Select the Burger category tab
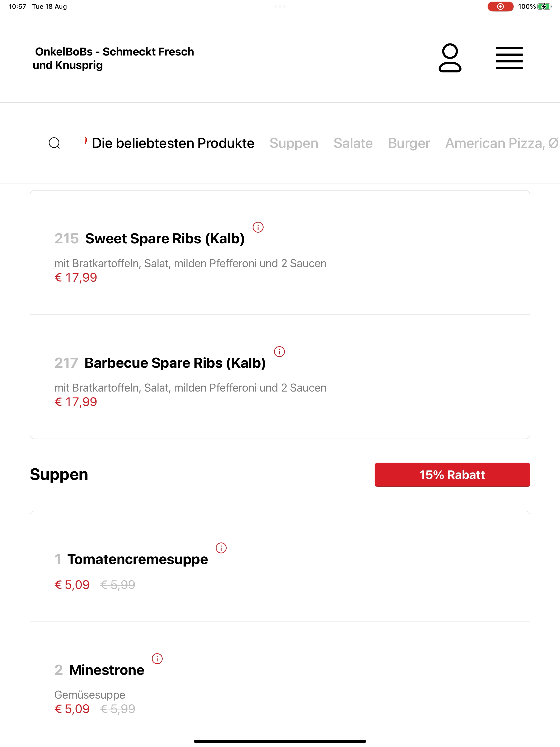Screen dimensions: 560x747 click(409, 143)
